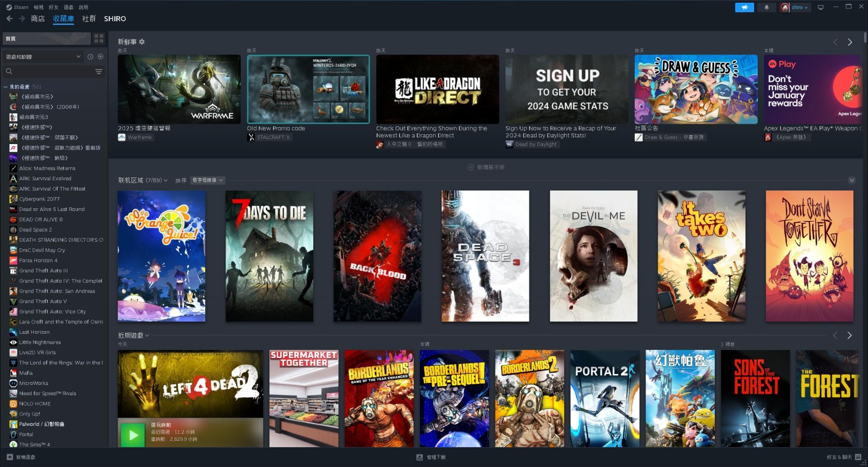Open the Dead by Daylight news tag
The height and width of the screenshot is (467, 868).
tap(532, 145)
